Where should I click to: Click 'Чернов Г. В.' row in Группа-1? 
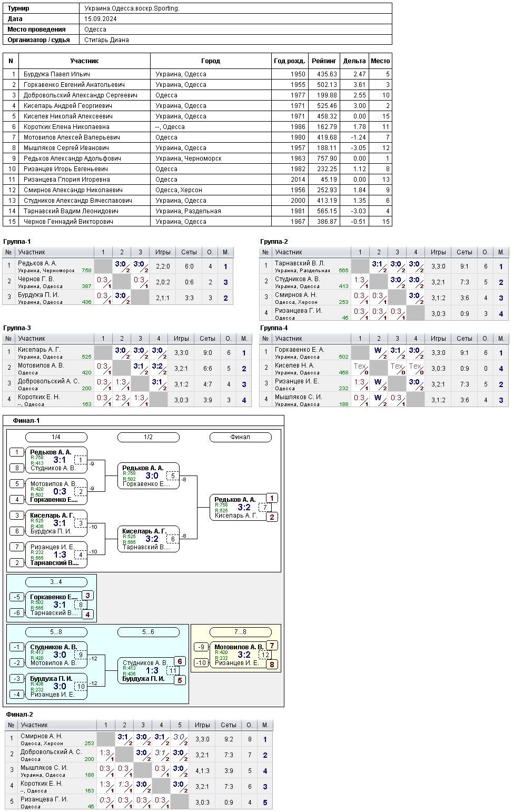click(118, 282)
